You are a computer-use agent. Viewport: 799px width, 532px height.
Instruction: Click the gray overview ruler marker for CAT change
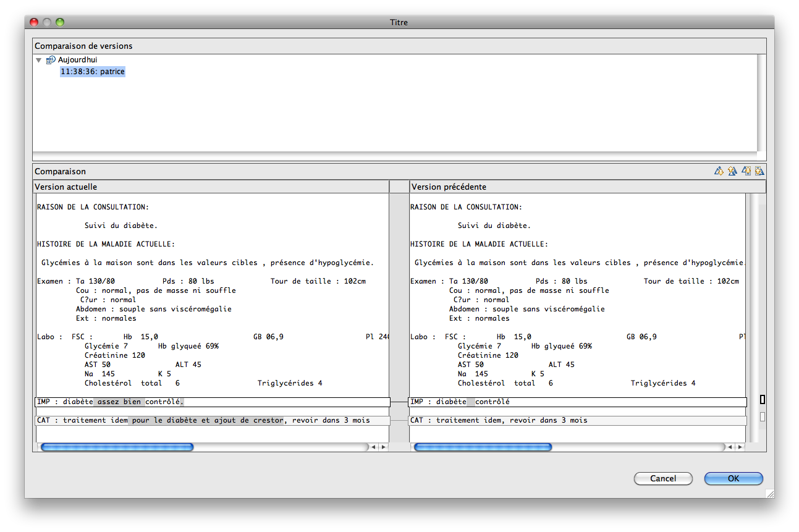763,416
